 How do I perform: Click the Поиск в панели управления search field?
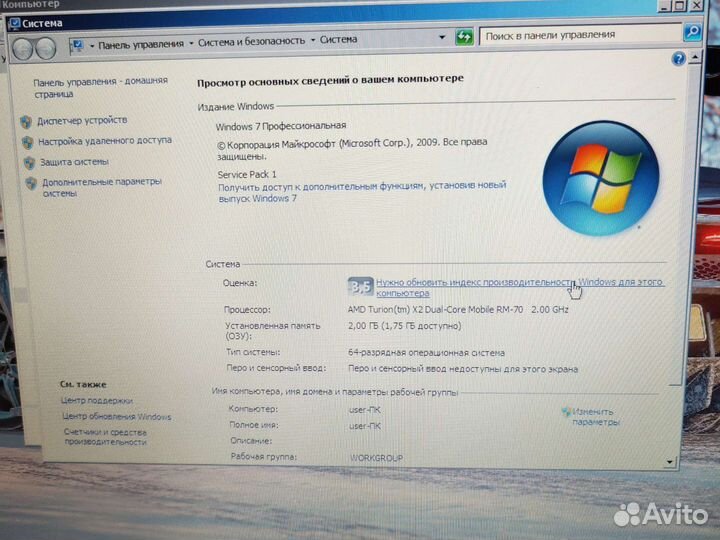[580, 34]
